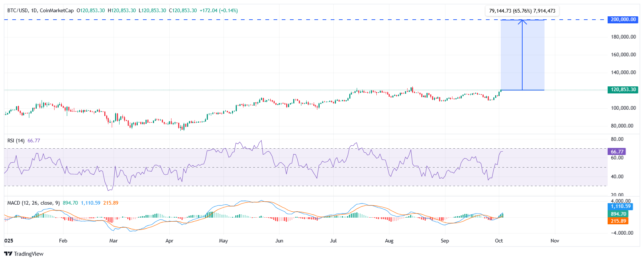
Task: Click the May label on time axis
Action: [223, 241]
